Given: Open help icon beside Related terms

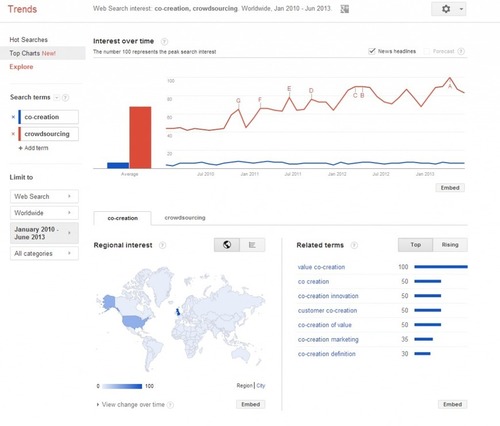Looking at the screenshot, I should (x=354, y=245).
